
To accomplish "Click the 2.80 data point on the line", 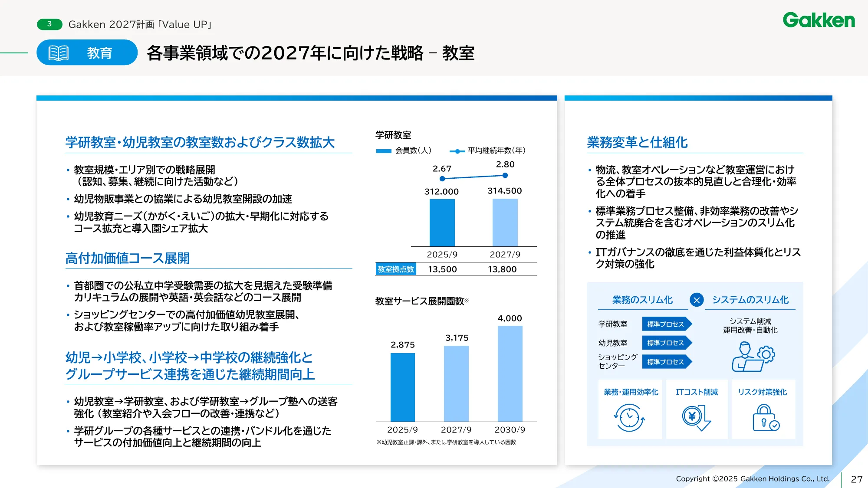I will click(505, 175).
